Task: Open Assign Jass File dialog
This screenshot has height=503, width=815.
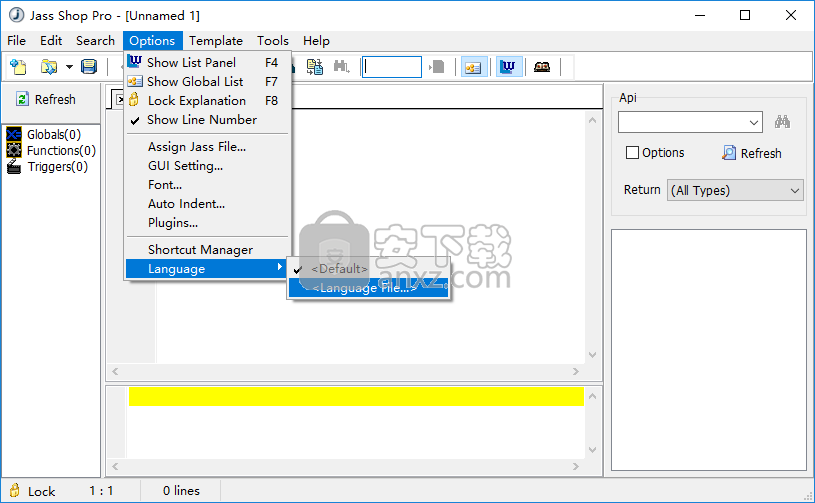Action: (207, 147)
